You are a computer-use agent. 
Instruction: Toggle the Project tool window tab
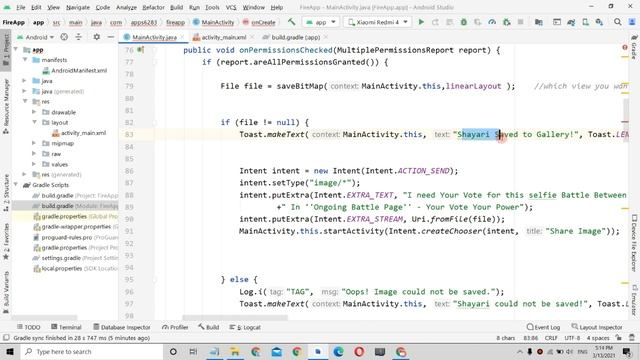6,51
